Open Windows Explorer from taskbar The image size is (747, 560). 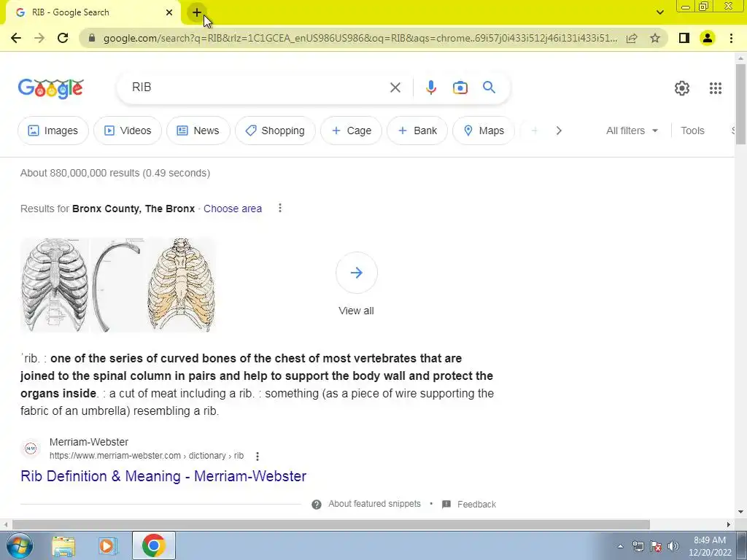63,545
